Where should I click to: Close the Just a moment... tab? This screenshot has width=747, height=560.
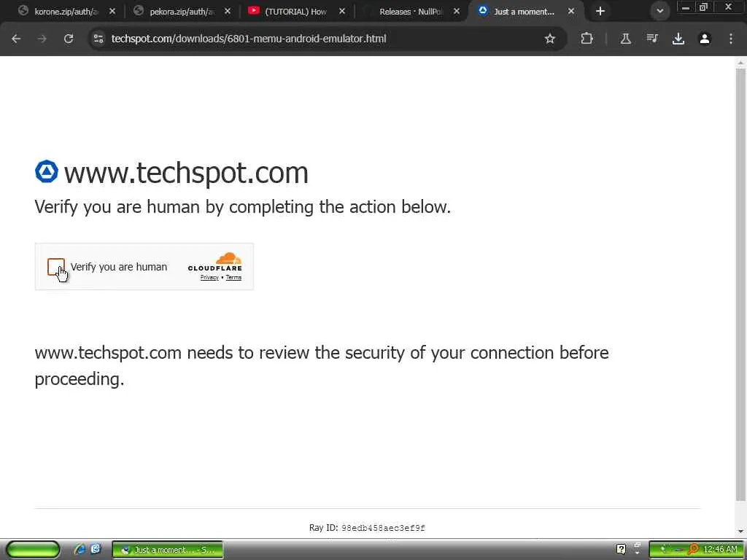tap(571, 12)
